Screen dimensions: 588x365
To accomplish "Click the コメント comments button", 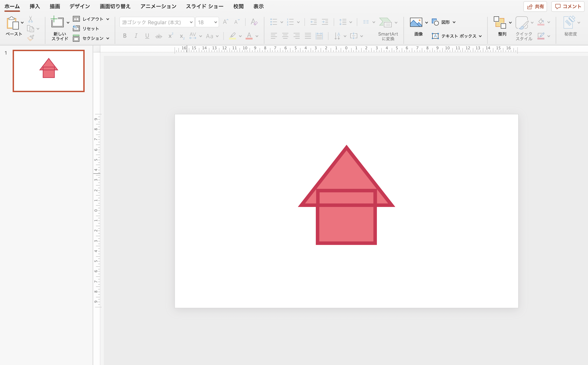I will pos(568,7).
